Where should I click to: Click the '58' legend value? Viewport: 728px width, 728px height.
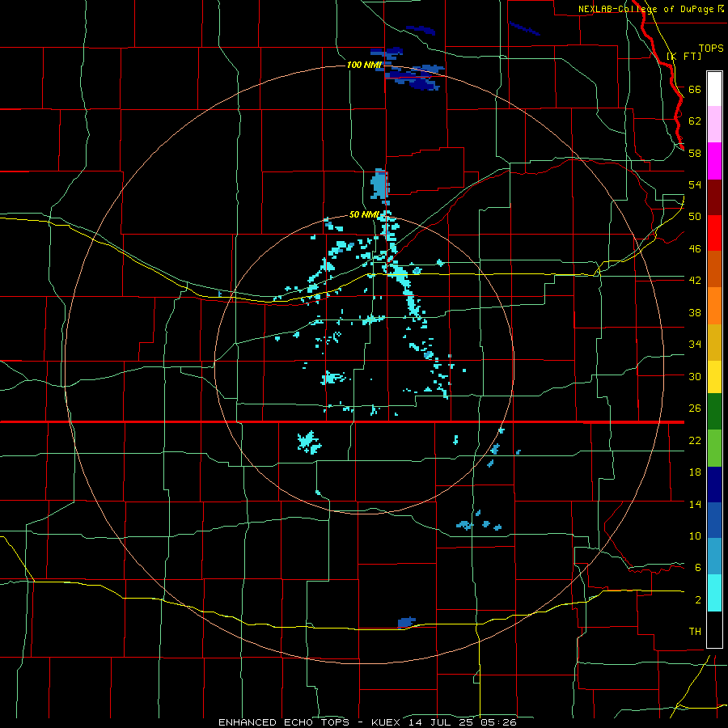(x=695, y=153)
